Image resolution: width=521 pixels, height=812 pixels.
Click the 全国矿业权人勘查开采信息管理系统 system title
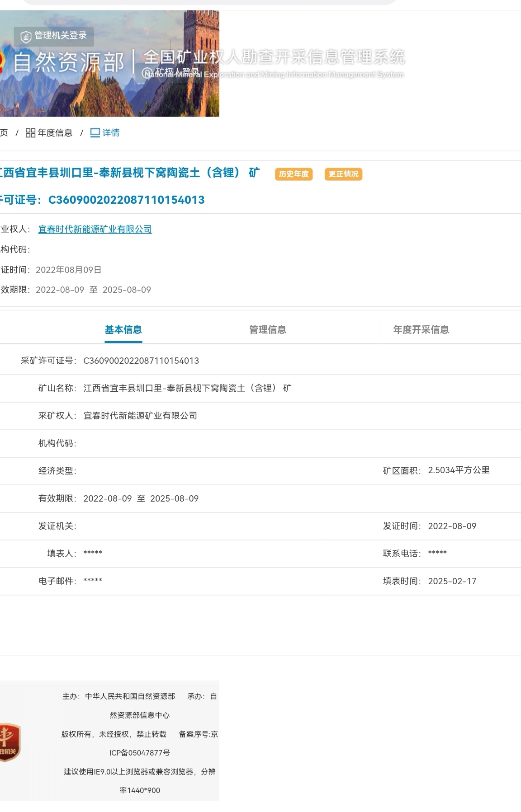point(274,57)
